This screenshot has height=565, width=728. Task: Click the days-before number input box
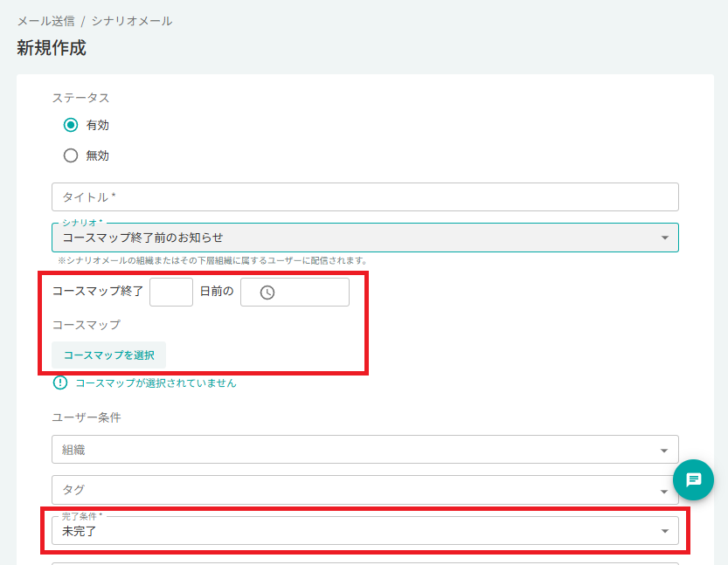click(171, 292)
